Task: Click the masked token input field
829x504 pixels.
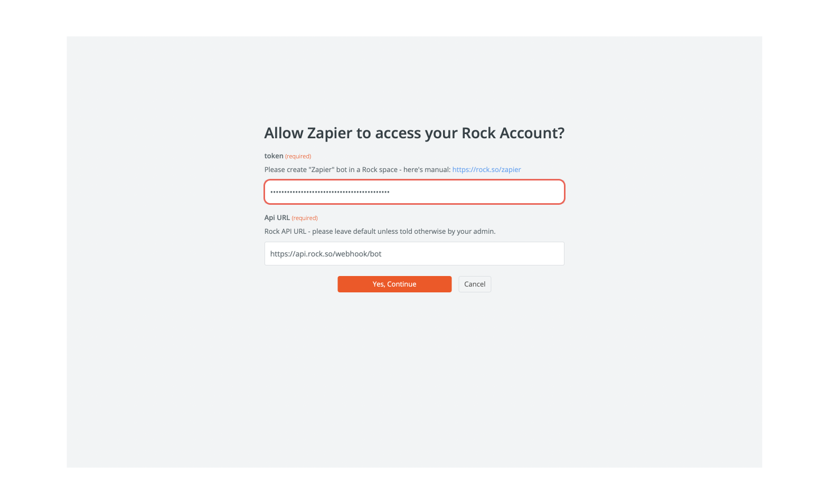Action: click(414, 192)
